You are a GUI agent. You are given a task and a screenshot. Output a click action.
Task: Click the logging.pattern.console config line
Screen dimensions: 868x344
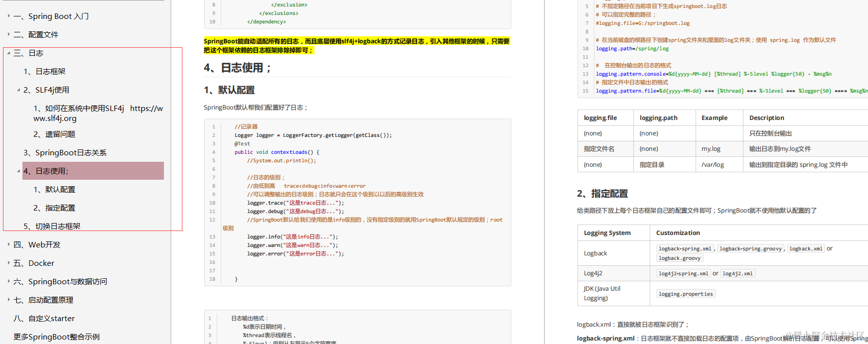pyautogui.click(x=714, y=74)
